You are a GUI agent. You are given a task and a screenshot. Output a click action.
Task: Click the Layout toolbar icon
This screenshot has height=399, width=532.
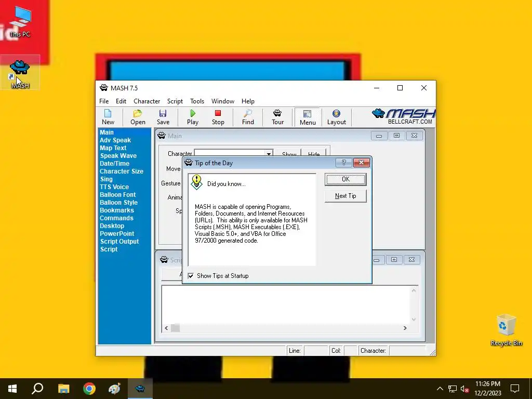pyautogui.click(x=337, y=117)
